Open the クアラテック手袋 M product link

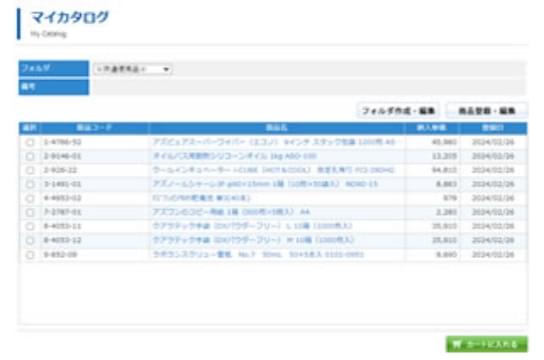tap(253, 240)
